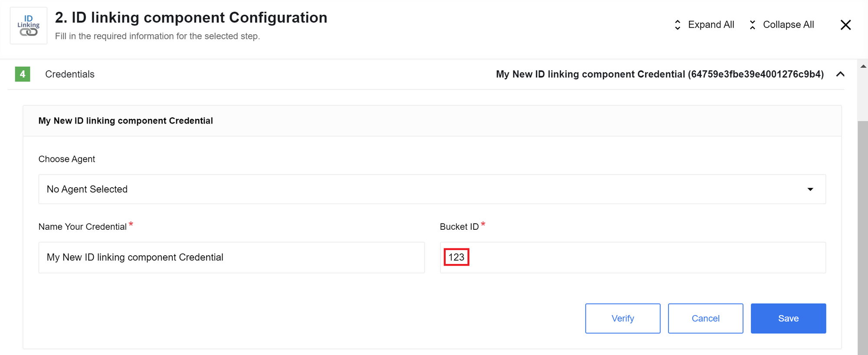Click the Expand All label
Viewport: 868px width, 355px height.
711,25
